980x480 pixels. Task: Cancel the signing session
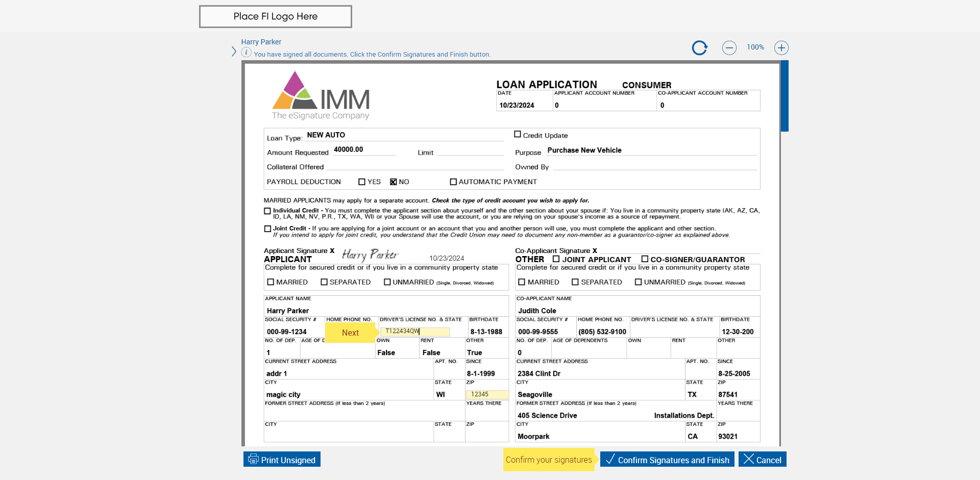pyautogui.click(x=763, y=459)
